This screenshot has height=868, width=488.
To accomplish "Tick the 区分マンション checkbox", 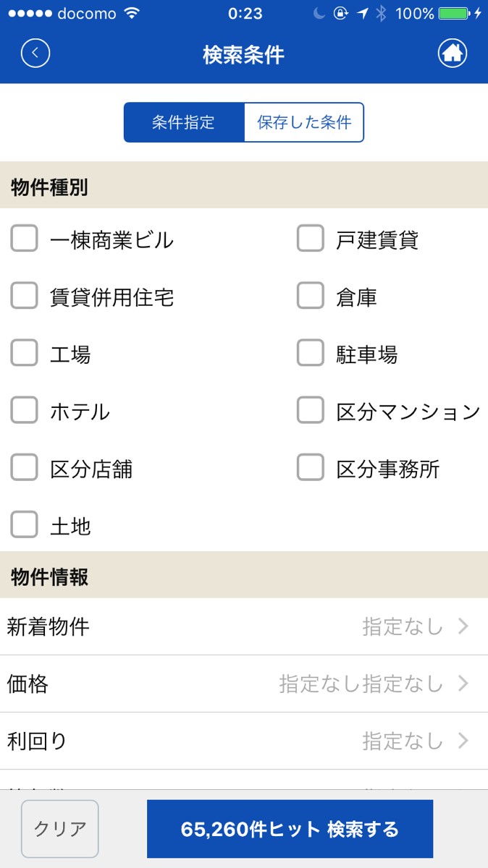I will (311, 411).
